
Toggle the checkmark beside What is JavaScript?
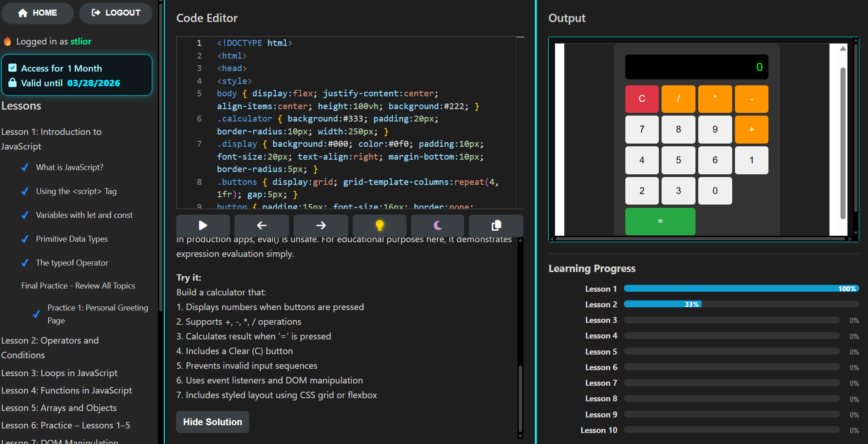click(25, 167)
